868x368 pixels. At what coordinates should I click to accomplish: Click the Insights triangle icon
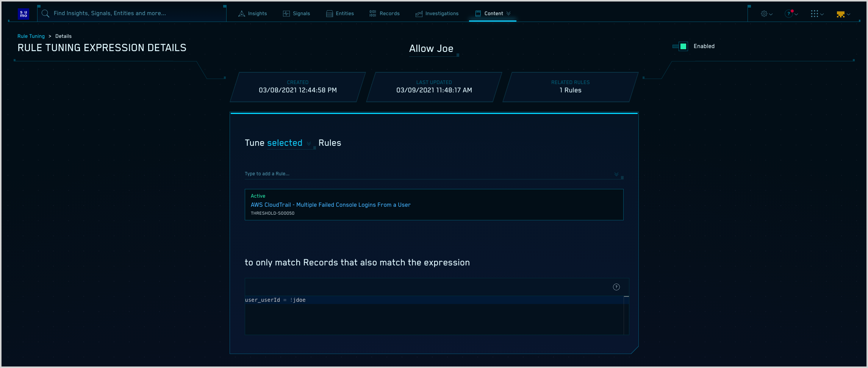[x=242, y=14]
